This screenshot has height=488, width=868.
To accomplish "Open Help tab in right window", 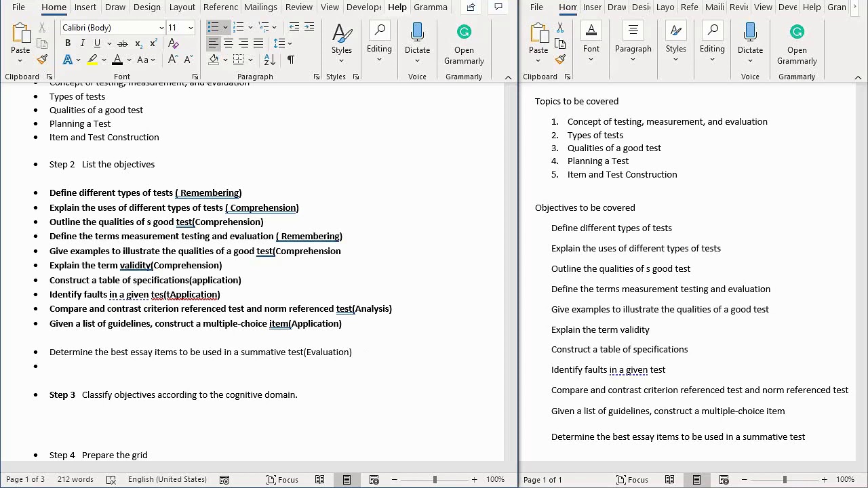I will [x=812, y=7].
